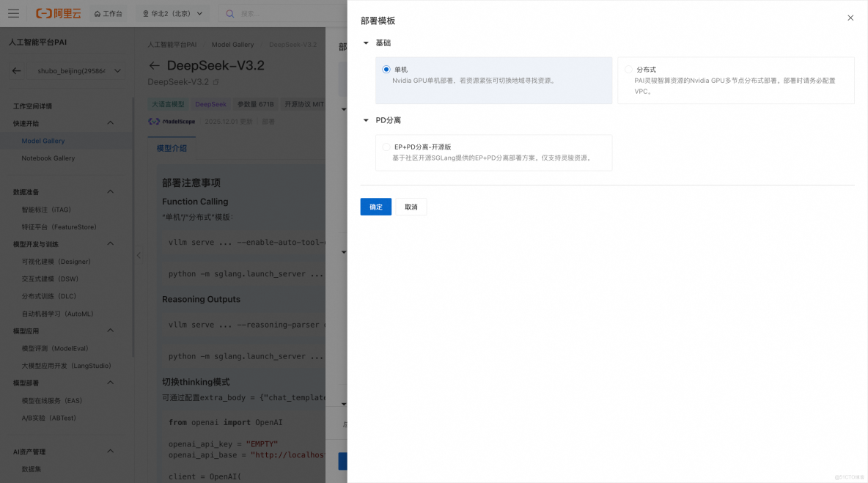Image resolution: width=868 pixels, height=483 pixels.
Task: Click the ModelScope icon
Action: (153, 121)
